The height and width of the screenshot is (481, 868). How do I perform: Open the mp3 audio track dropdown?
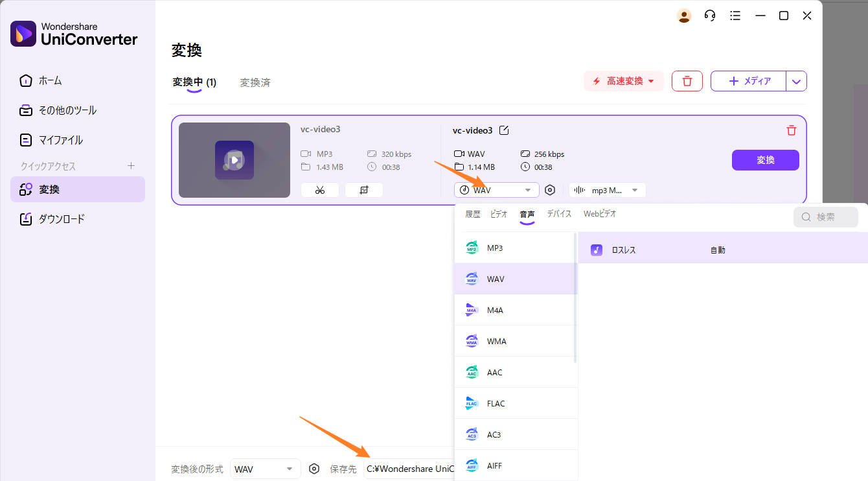pos(607,190)
